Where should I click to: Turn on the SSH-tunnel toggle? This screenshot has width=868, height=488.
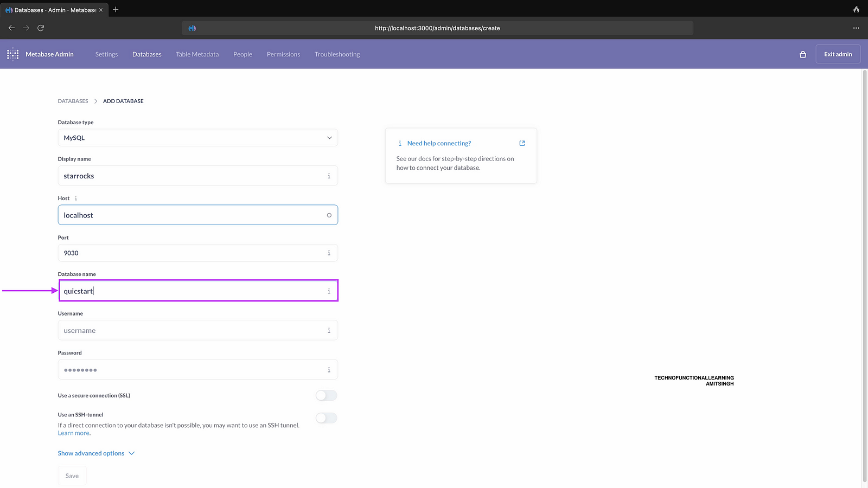pyautogui.click(x=326, y=418)
